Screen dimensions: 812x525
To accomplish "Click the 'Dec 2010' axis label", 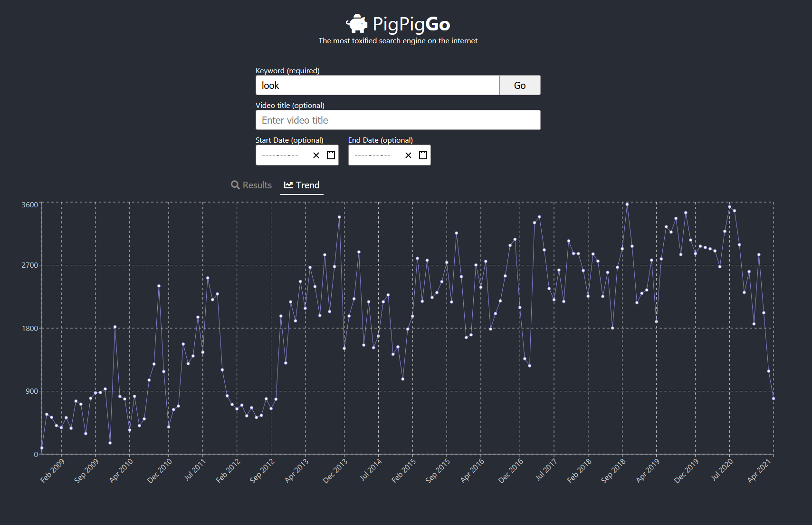I will click(x=160, y=471).
